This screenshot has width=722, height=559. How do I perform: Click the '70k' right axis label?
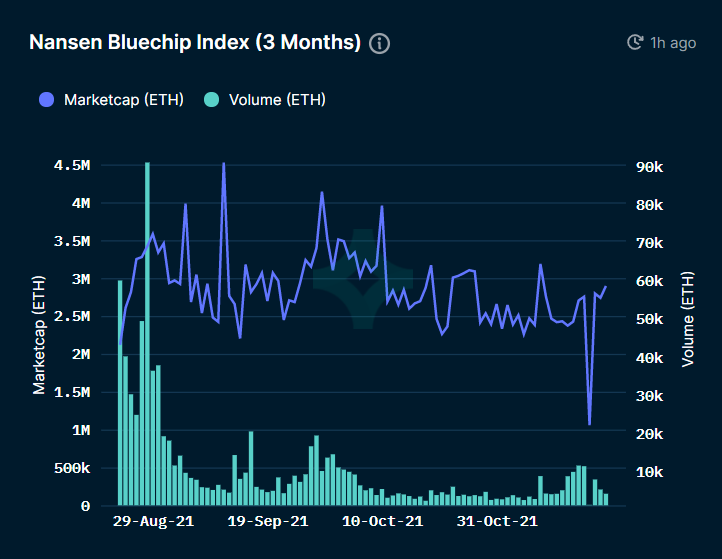click(x=649, y=243)
